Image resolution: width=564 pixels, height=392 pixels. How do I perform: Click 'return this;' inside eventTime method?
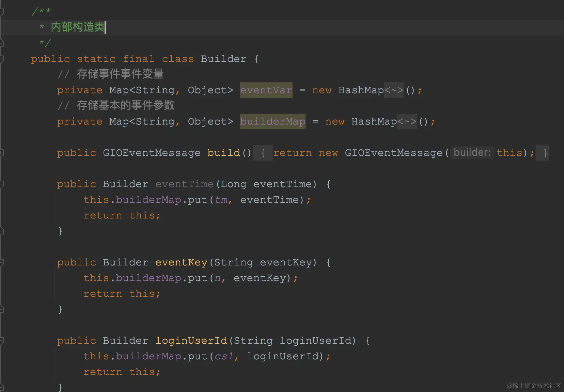(x=122, y=215)
